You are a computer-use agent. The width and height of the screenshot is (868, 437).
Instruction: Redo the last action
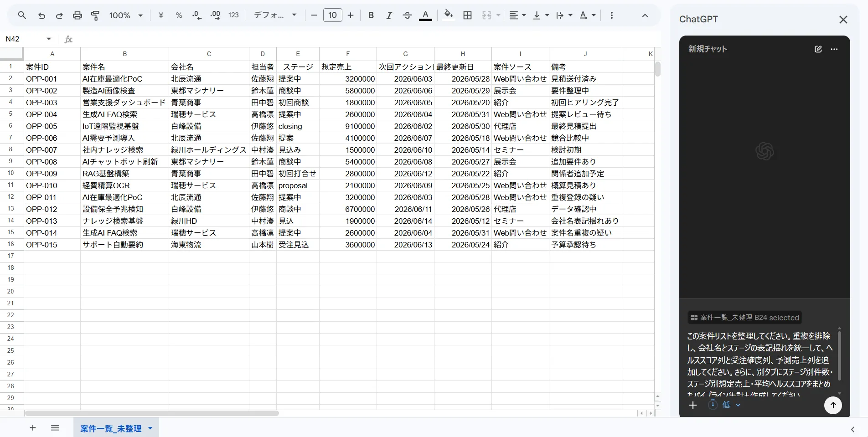point(59,15)
